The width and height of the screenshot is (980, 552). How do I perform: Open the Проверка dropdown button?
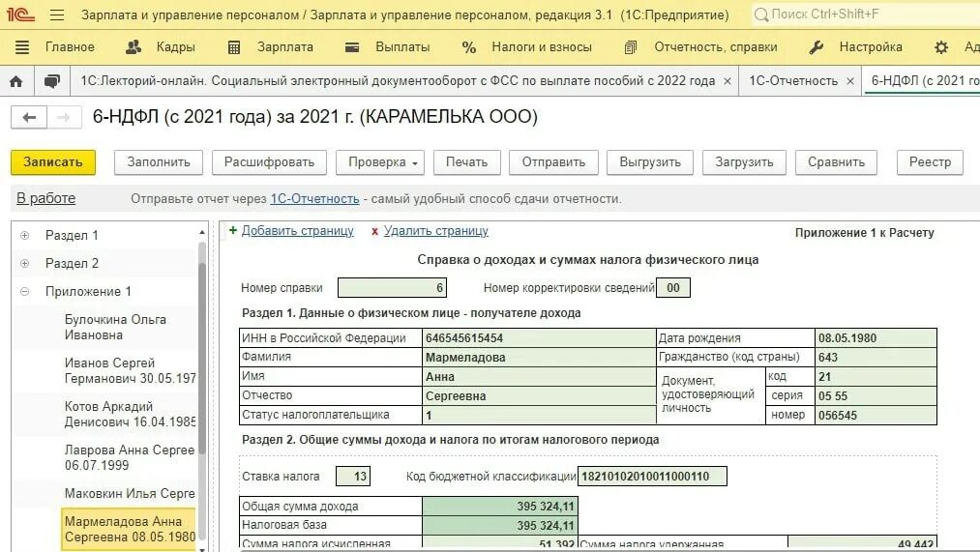point(380,162)
